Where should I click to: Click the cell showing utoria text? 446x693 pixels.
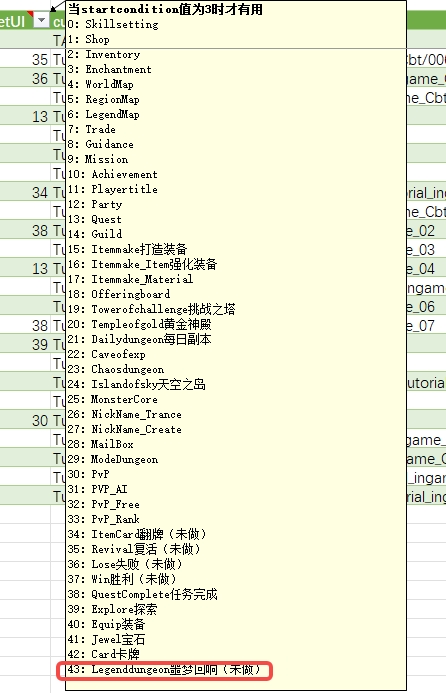(426, 382)
